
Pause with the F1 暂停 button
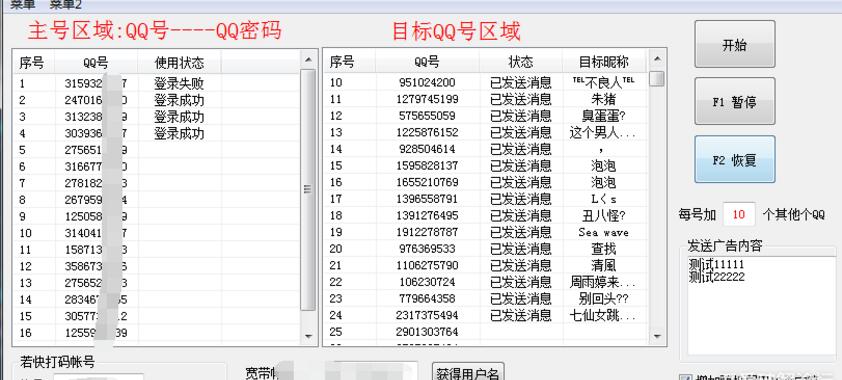coord(735,101)
